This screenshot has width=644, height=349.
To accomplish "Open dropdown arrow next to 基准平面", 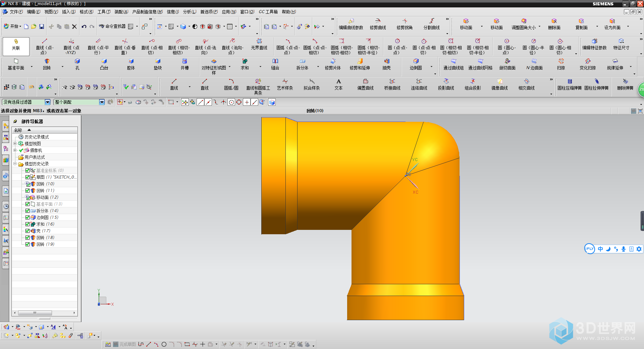I will (x=32, y=67).
